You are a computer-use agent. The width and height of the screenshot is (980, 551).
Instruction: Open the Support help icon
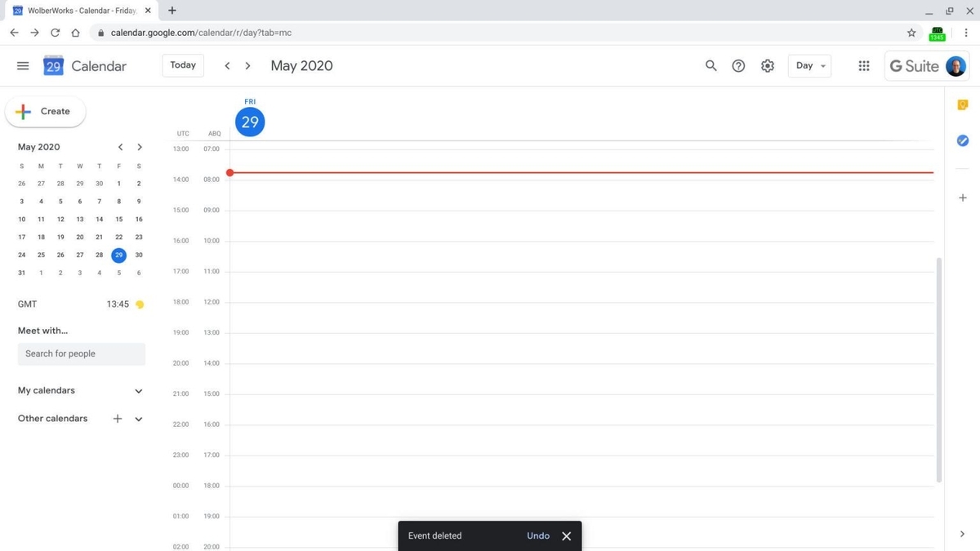coord(738,66)
